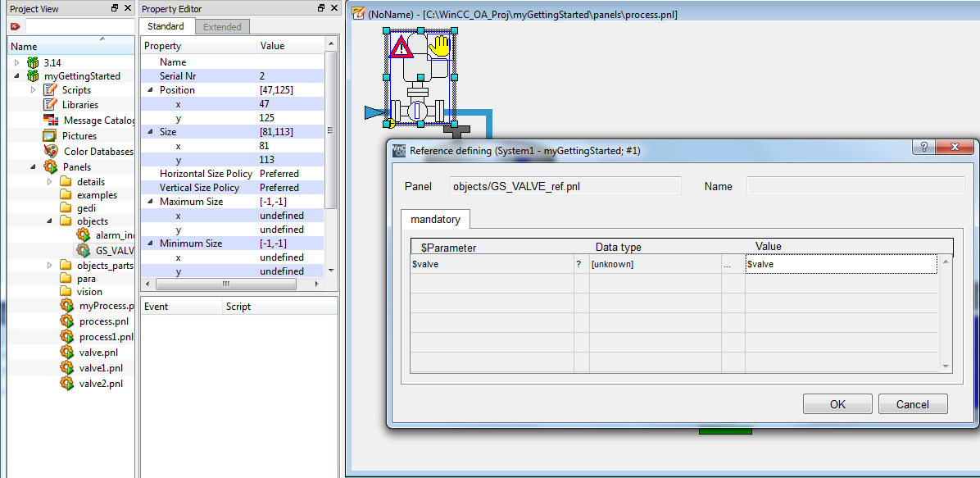Collapse the Position property group
This screenshot has width=980, height=478.
[x=150, y=90]
